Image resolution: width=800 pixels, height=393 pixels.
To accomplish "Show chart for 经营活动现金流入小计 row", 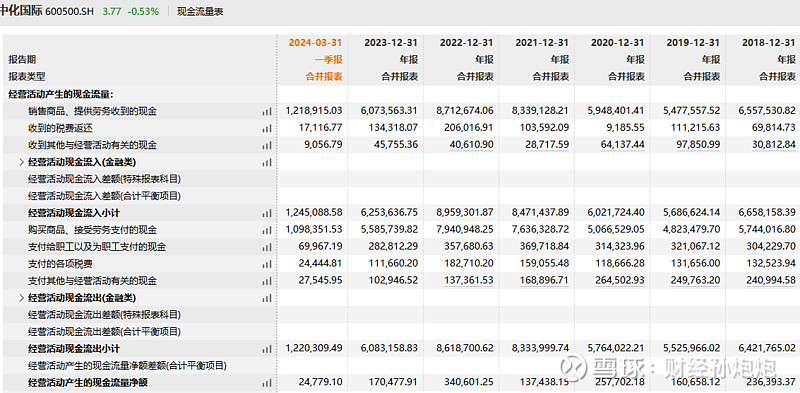I will click(x=266, y=213).
